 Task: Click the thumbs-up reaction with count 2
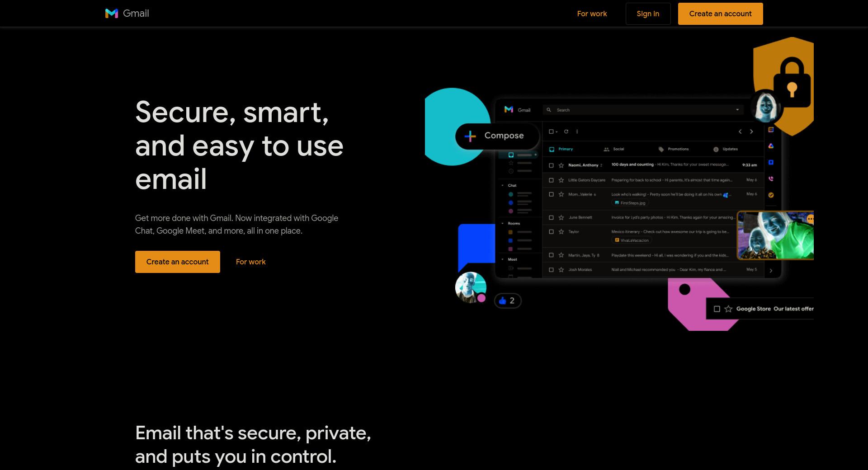507,301
